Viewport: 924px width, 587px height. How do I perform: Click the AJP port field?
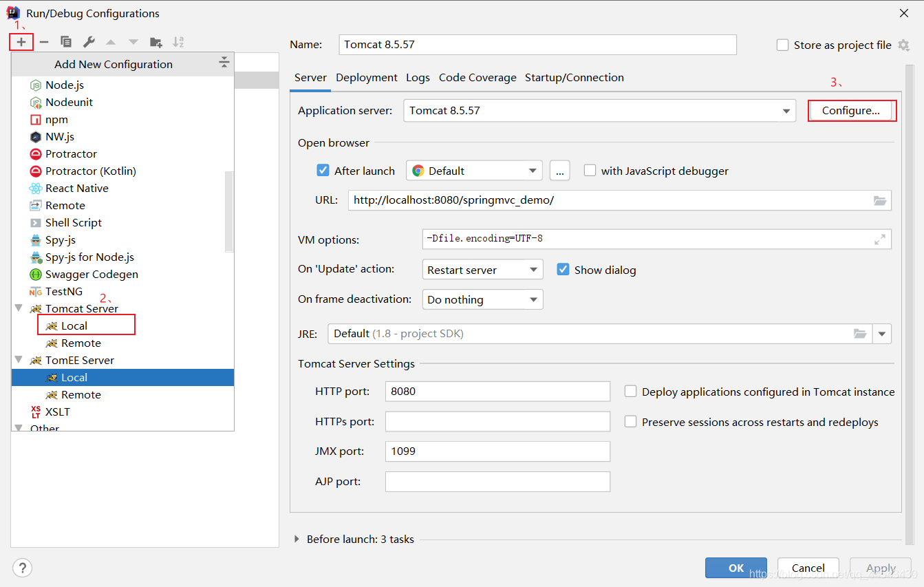(x=498, y=482)
